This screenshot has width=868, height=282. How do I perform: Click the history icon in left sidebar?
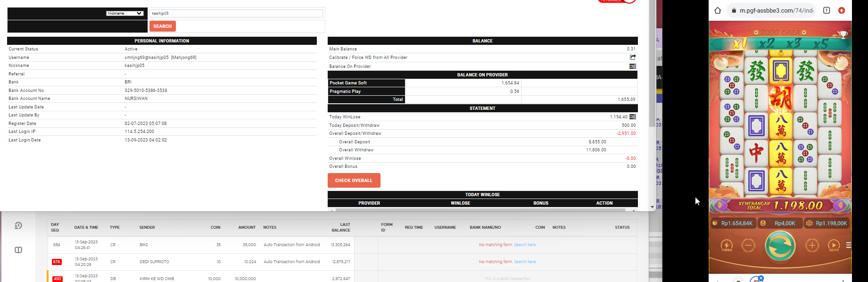coord(18,225)
